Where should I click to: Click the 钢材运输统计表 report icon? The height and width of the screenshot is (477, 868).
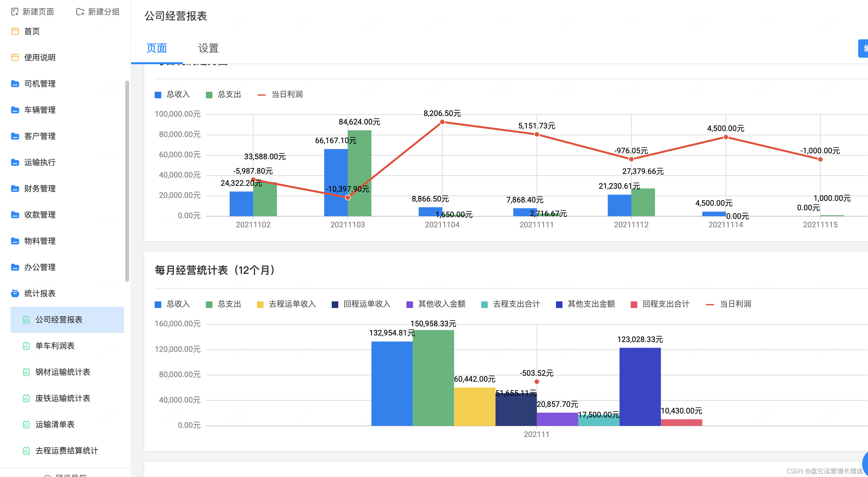pyautogui.click(x=26, y=372)
